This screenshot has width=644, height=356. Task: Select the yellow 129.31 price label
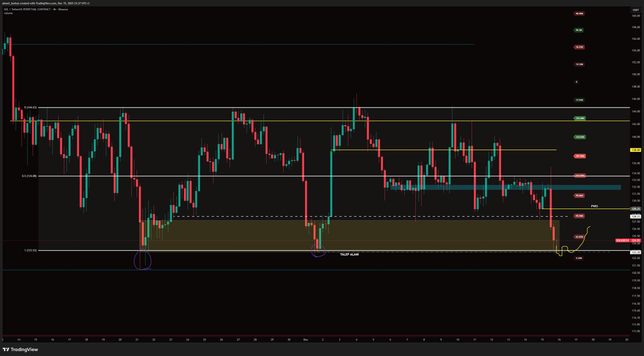pyautogui.click(x=634, y=209)
